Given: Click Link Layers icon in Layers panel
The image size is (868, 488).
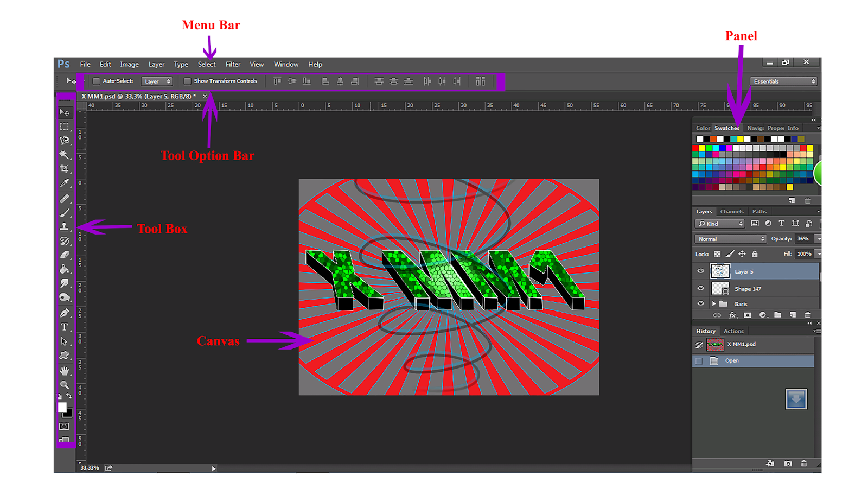Looking at the screenshot, I should pyautogui.click(x=717, y=315).
